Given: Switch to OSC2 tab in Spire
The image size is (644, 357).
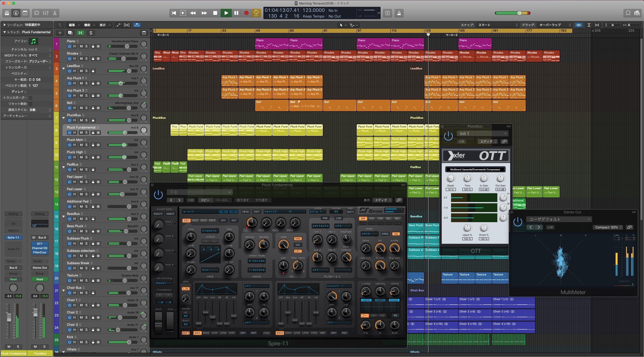Looking at the screenshot, I should click(195, 221).
